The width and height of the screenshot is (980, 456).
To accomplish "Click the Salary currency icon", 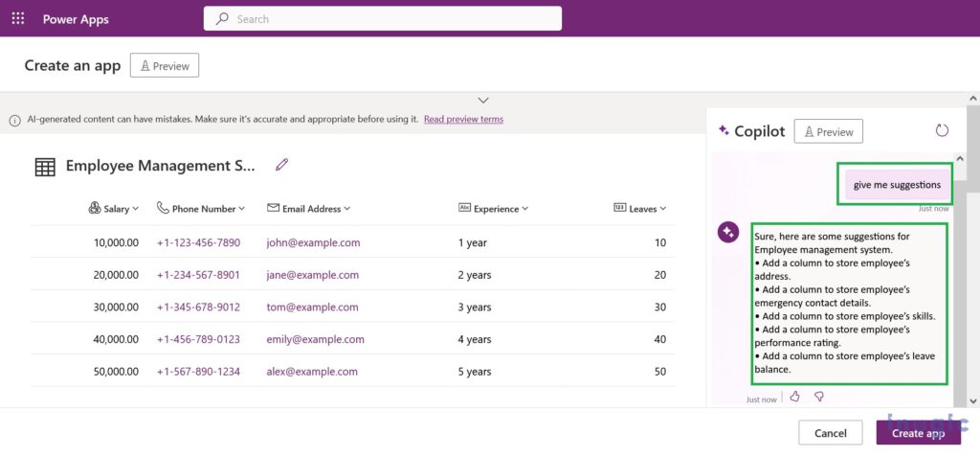I will pos(95,208).
